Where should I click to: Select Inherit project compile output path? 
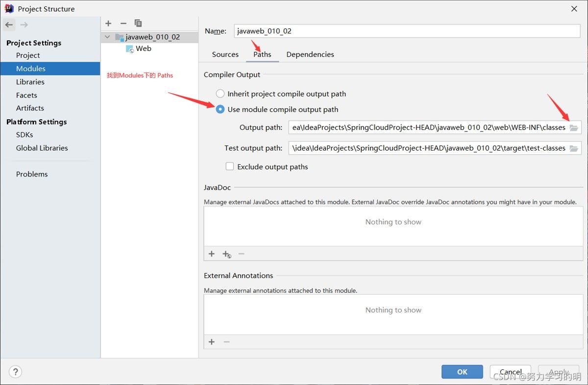281,94
